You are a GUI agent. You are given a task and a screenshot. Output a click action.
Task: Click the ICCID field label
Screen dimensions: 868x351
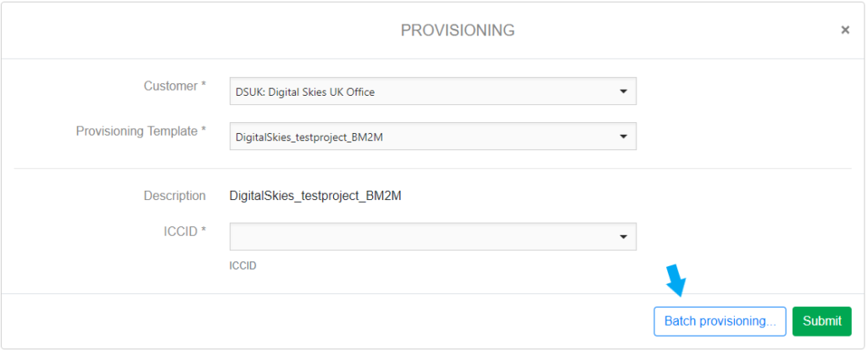(x=181, y=231)
